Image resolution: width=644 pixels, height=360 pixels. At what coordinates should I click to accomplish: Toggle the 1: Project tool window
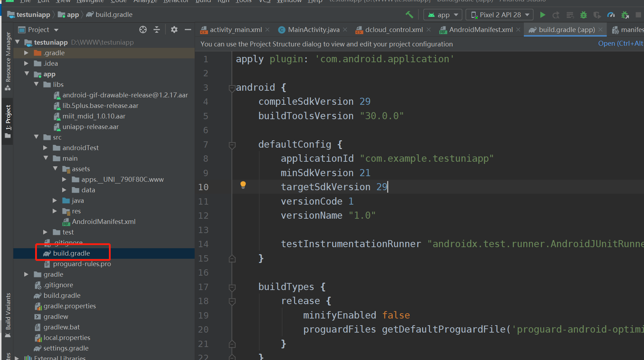[8, 121]
